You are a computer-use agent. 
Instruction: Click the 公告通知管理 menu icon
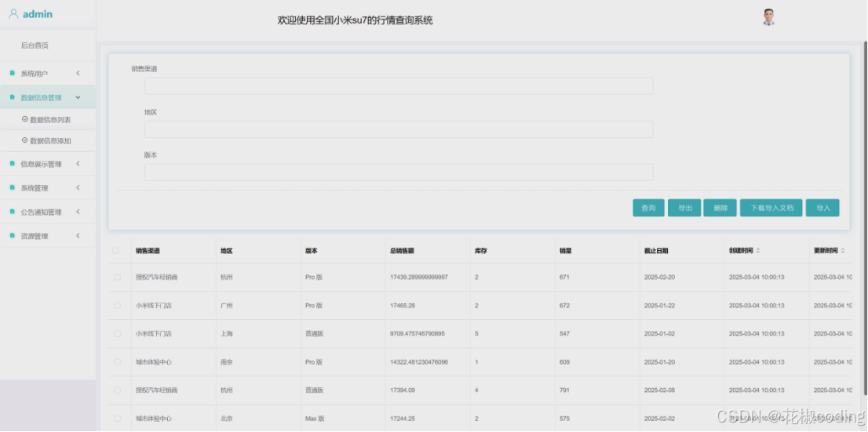[x=13, y=212]
